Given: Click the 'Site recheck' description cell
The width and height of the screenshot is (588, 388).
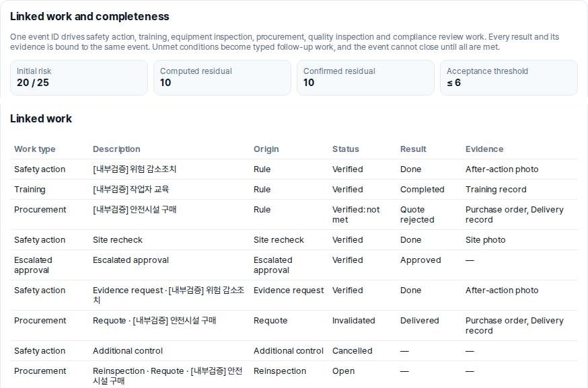Looking at the screenshot, I should point(117,240).
